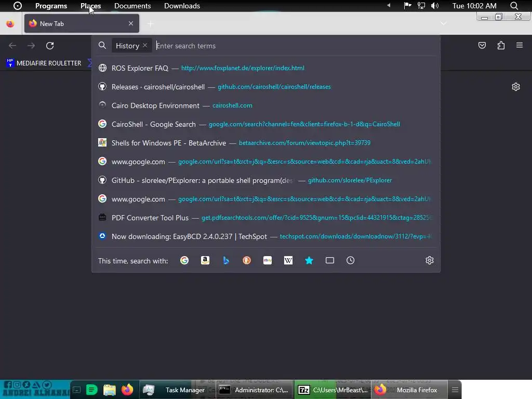The image size is (532, 399).
Task: Open the Places menu
Action: [x=90, y=6]
